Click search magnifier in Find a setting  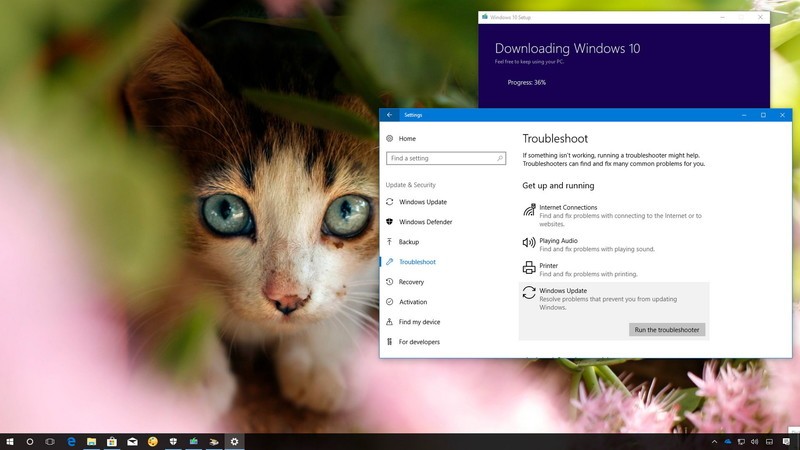(x=500, y=158)
